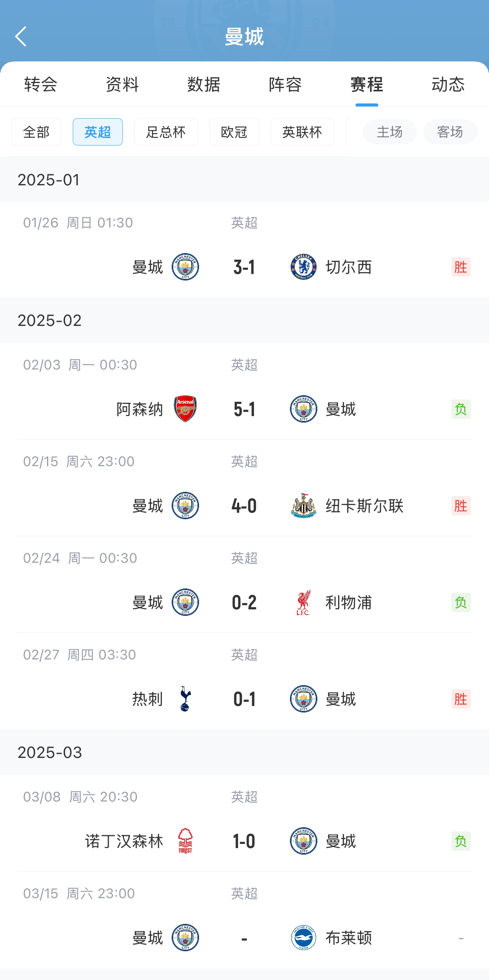Tap the Tottenham Hotspur crest
This screenshot has width=489, height=980.
coord(185,699)
